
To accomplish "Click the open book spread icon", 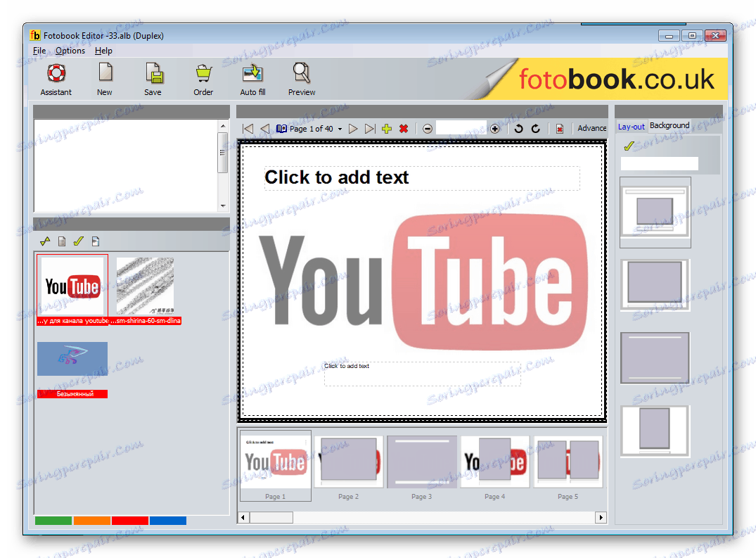I will click(281, 129).
